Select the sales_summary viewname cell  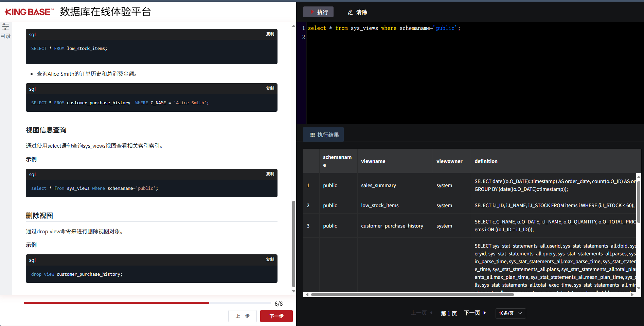pos(395,185)
